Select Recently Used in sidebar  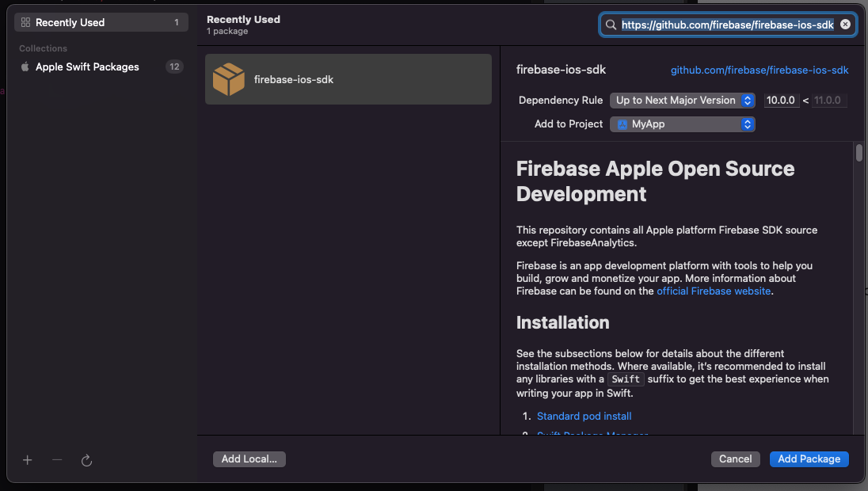pos(101,23)
